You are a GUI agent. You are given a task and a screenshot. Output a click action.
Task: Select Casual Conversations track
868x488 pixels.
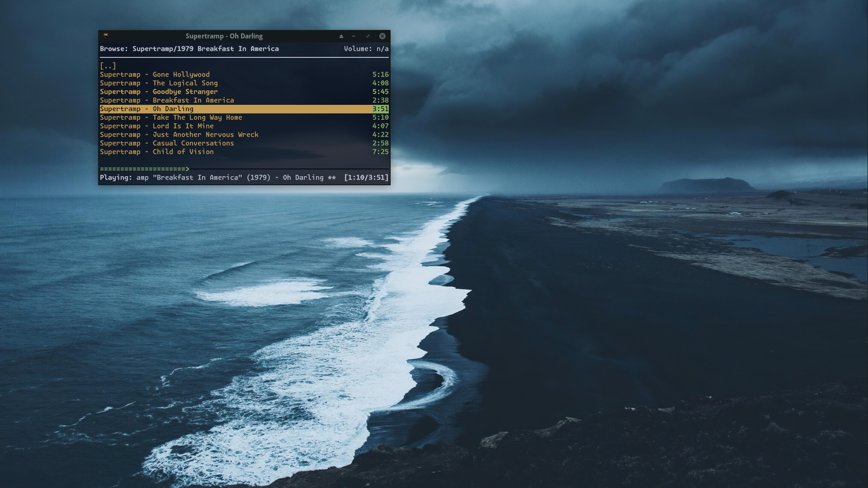[x=167, y=143]
